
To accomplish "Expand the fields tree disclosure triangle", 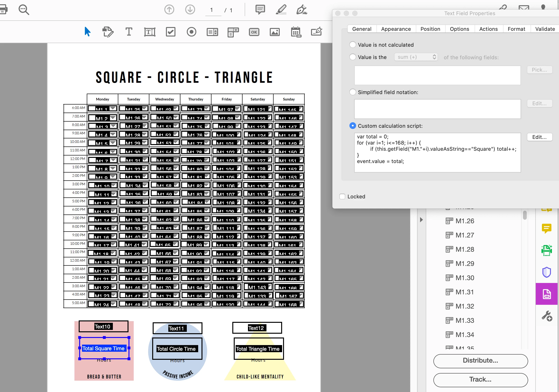I will pyautogui.click(x=422, y=220).
